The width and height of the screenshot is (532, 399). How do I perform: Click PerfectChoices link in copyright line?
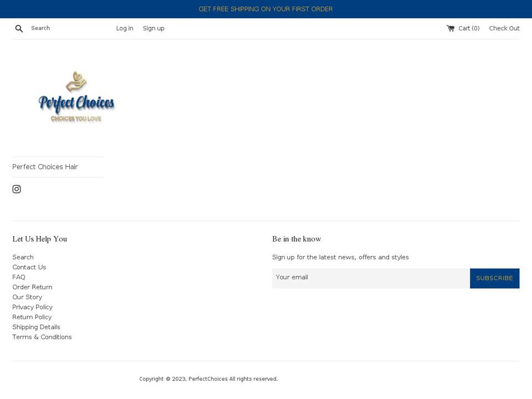(x=208, y=379)
